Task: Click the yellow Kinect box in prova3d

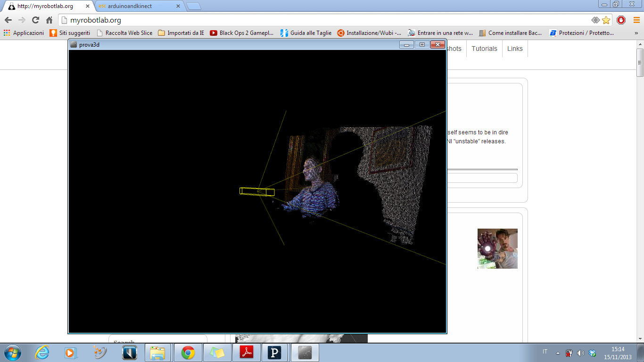Action: coord(257,191)
